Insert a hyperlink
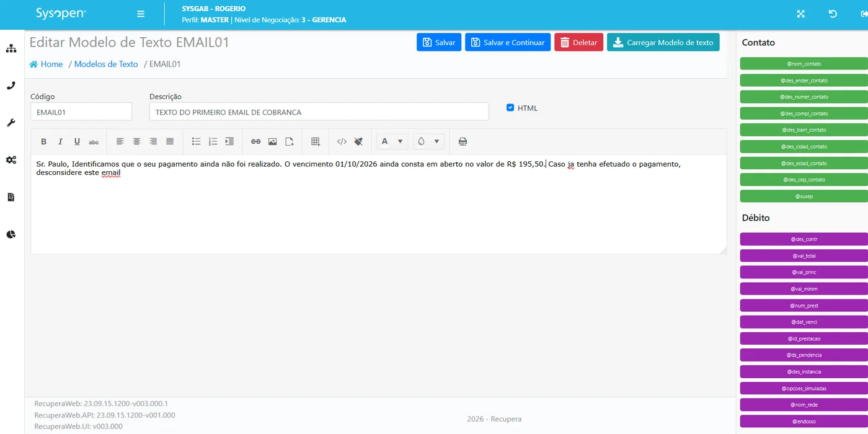 click(x=255, y=142)
